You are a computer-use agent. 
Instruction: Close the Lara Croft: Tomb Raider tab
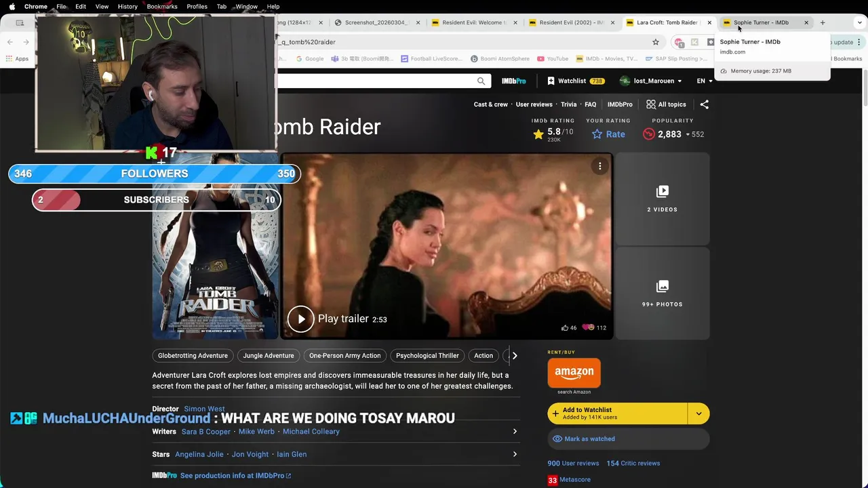[709, 22]
